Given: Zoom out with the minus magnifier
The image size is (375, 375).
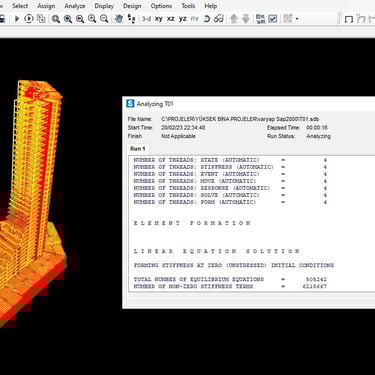Looking at the screenshot, I should coord(104,19).
